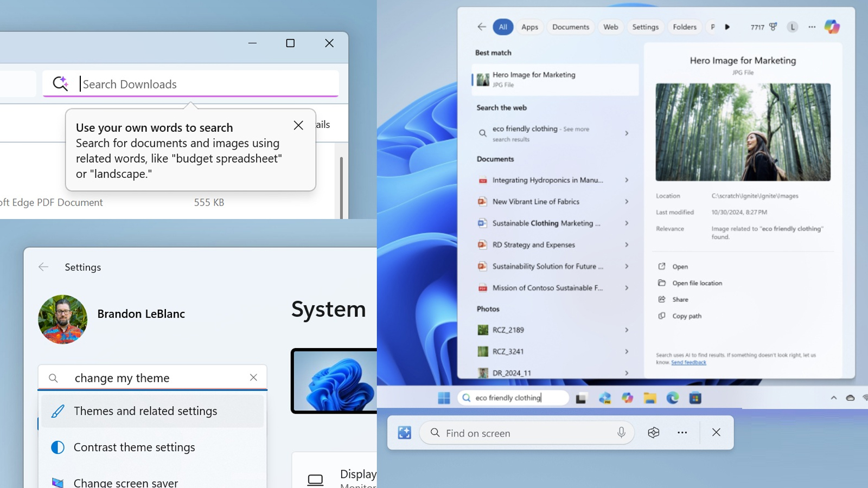Viewport: 868px width, 488px height.
Task: Click the Contrast theme half-circle icon
Action: (x=58, y=447)
